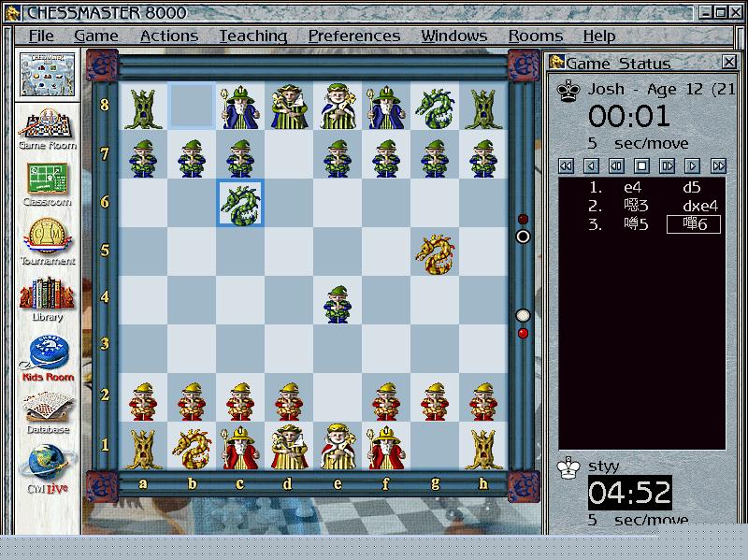Play moves forward with right arrow
748x560 pixels.
pyautogui.click(x=692, y=166)
